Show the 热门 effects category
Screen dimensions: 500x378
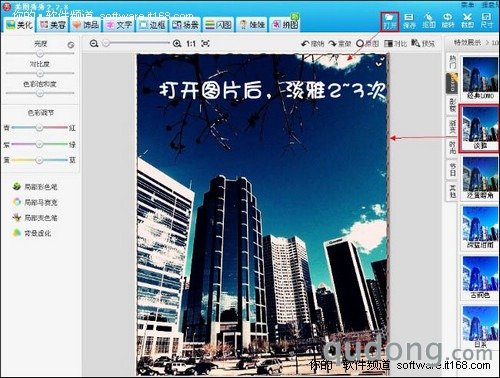[x=452, y=62]
